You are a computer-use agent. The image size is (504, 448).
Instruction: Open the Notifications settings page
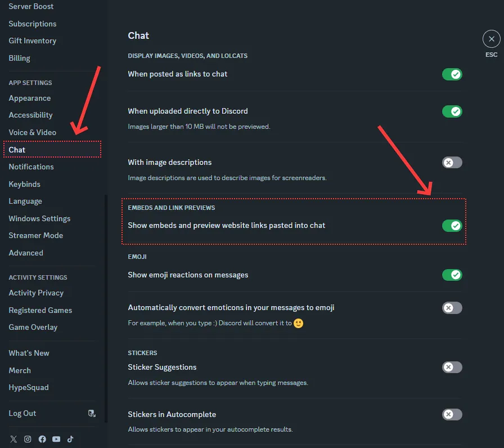[31, 167]
